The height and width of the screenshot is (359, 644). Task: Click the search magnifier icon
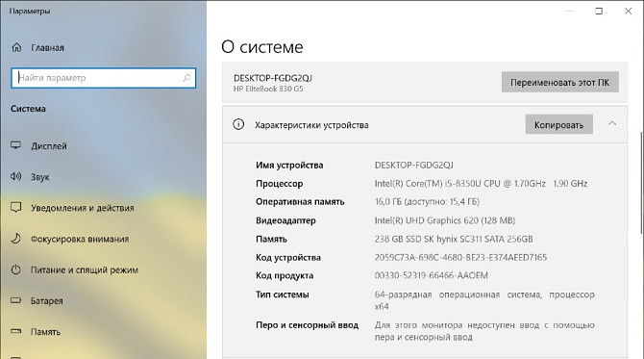(186, 78)
